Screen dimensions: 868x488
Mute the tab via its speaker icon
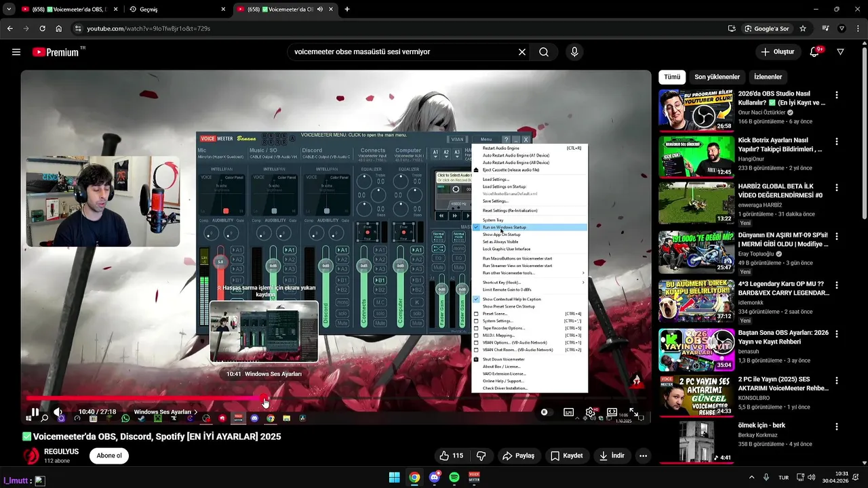320,9
